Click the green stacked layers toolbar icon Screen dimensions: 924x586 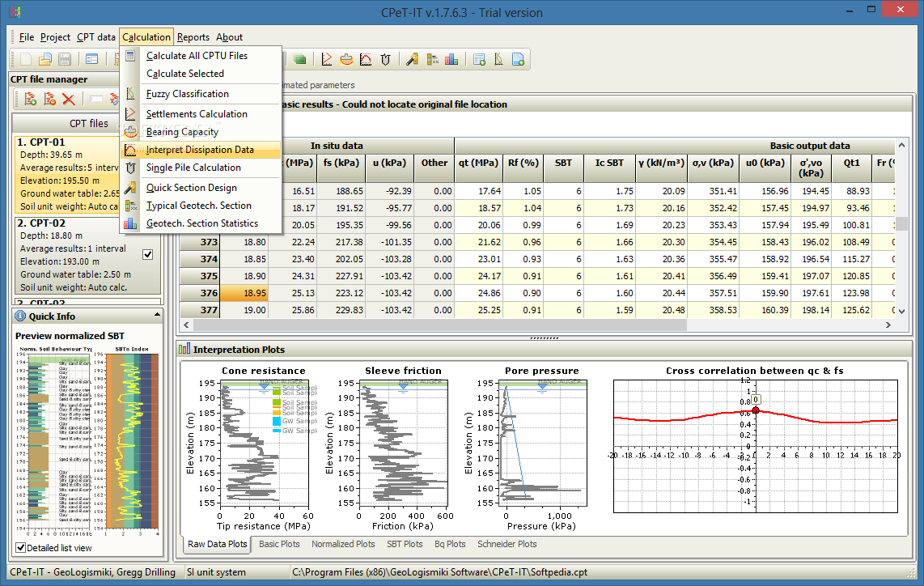[x=300, y=59]
